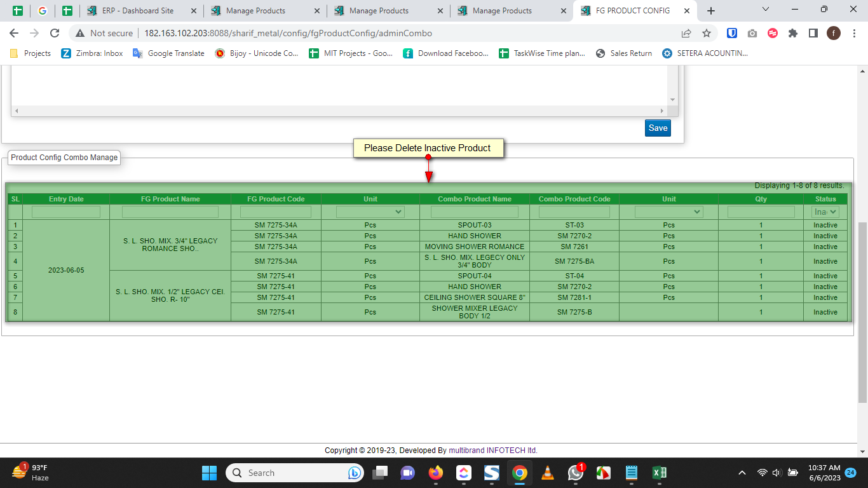868x488 pixels.
Task: Toggle the Chrome side panel icon
Action: click(813, 33)
